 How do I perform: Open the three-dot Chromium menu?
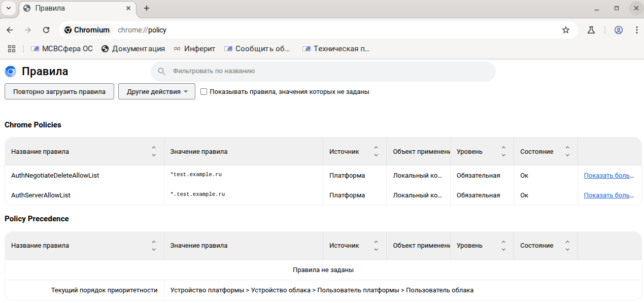pyautogui.click(x=636, y=30)
